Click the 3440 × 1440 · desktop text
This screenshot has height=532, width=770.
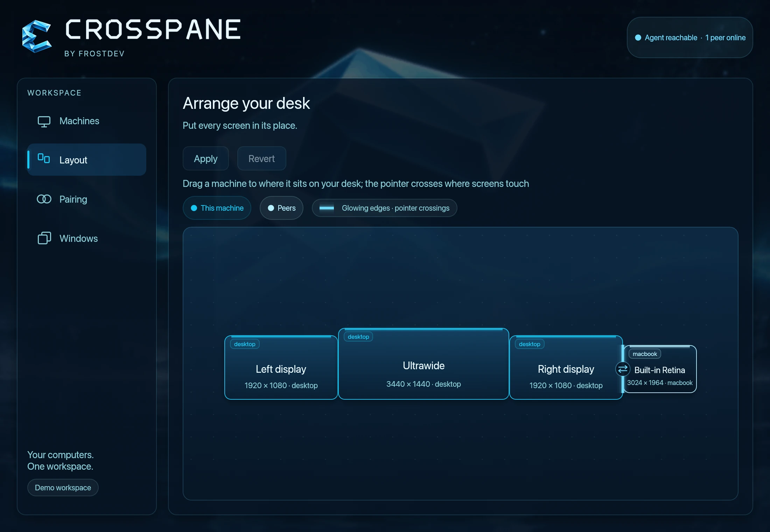tap(423, 384)
